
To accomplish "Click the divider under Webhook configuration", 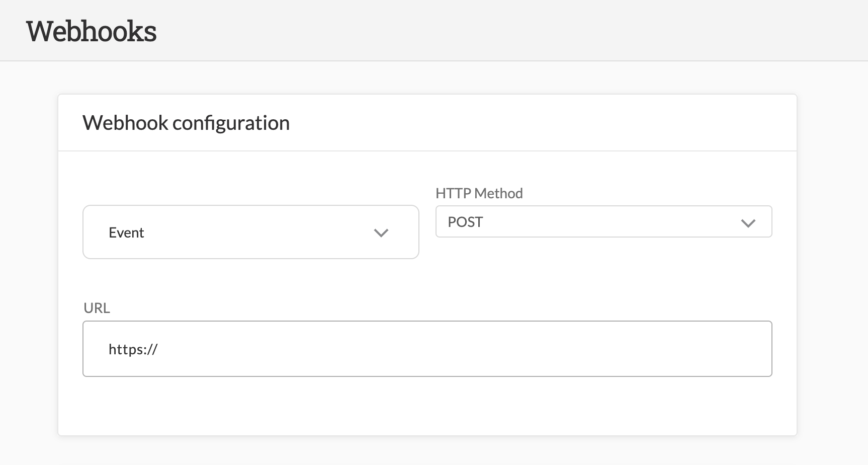I will point(427,149).
